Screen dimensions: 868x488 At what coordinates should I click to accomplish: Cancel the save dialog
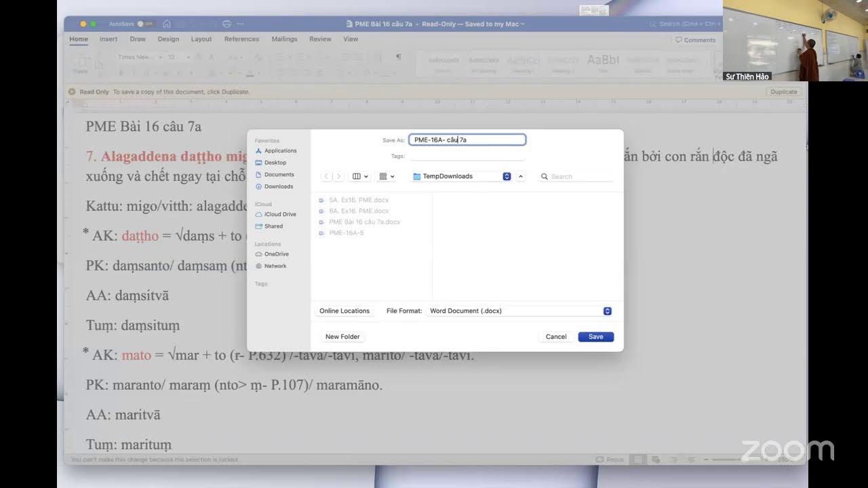click(556, 337)
